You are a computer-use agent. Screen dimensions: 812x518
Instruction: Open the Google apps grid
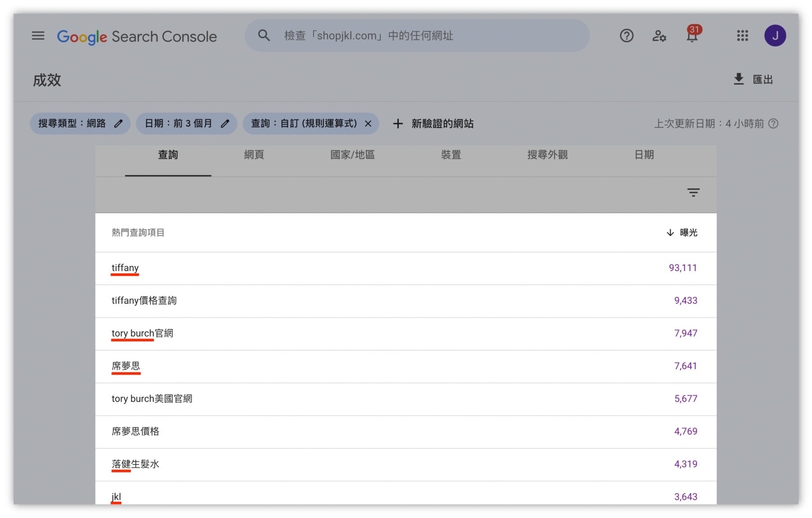[x=742, y=36]
